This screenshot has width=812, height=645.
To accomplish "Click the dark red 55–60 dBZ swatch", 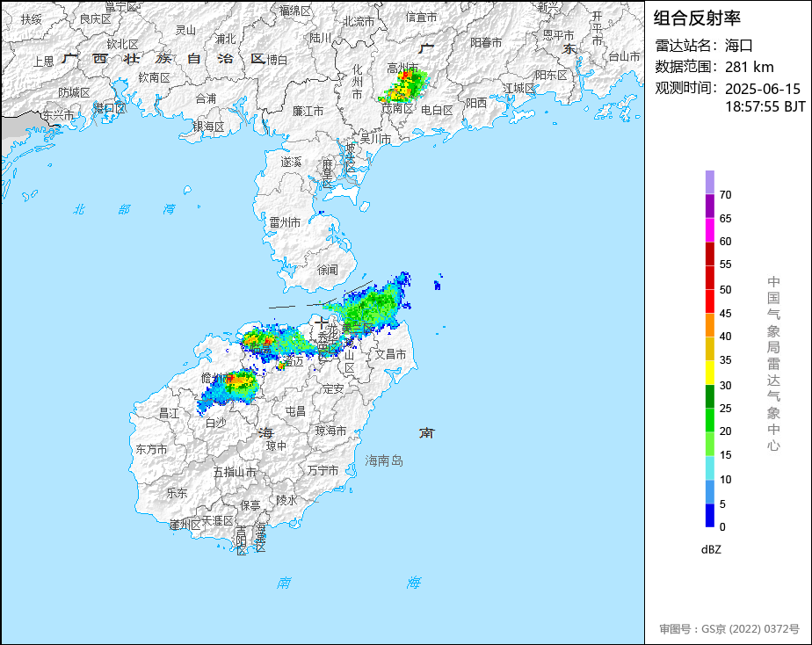I will click(709, 254).
